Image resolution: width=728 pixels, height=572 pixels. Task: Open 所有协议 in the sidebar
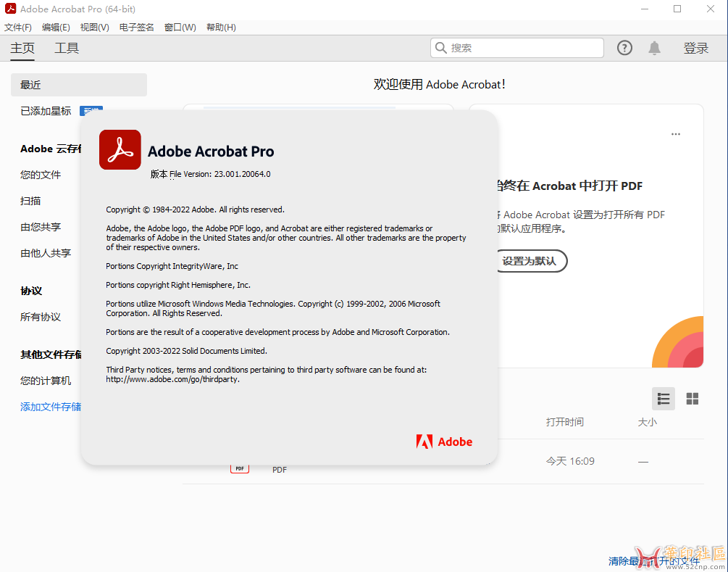[41, 317]
